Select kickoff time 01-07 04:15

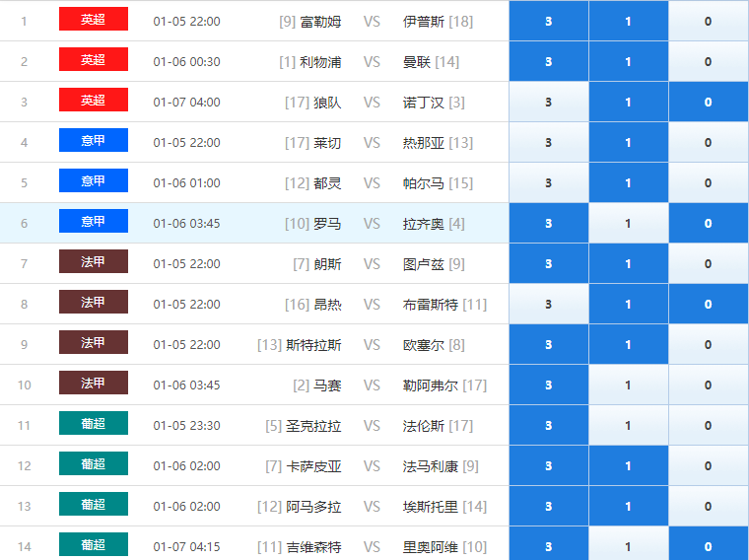187,547
